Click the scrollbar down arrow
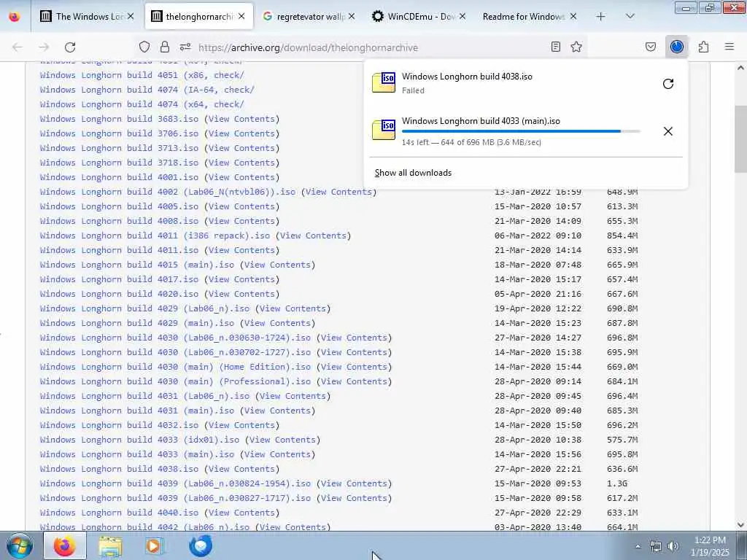The height and width of the screenshot is (560, 747). pyautogui.click(x=740, y=525)
